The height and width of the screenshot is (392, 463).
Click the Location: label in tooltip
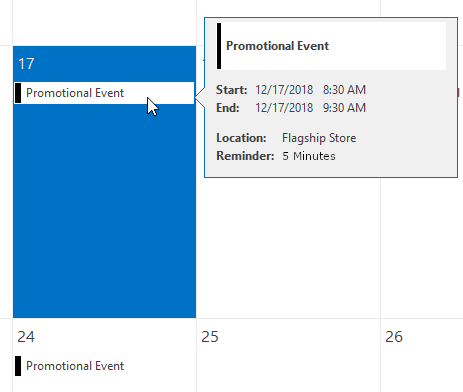click(241, 138)
